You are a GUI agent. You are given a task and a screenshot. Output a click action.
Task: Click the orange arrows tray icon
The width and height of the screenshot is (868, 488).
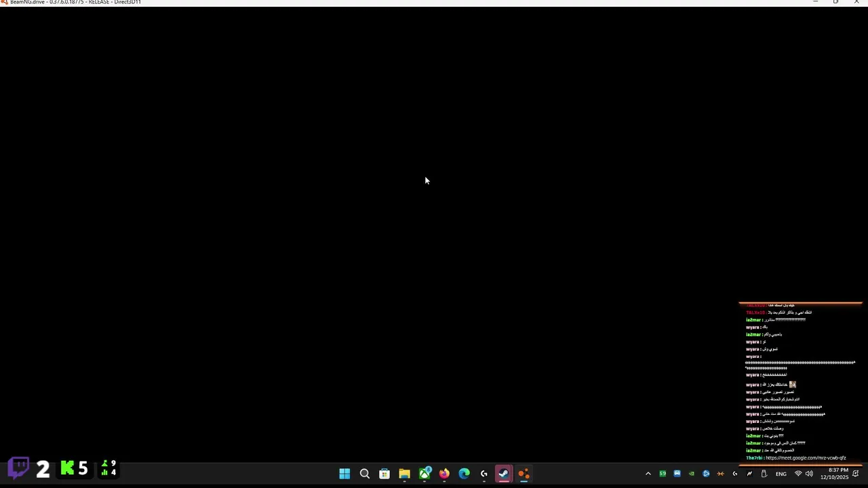point(720,474)
